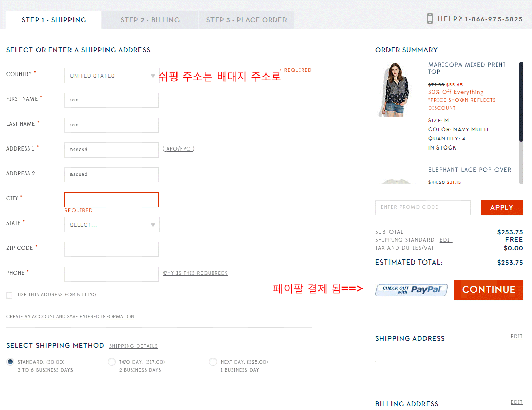
Task: Click the phone icon beside Help number
Action: pos(430,19)
